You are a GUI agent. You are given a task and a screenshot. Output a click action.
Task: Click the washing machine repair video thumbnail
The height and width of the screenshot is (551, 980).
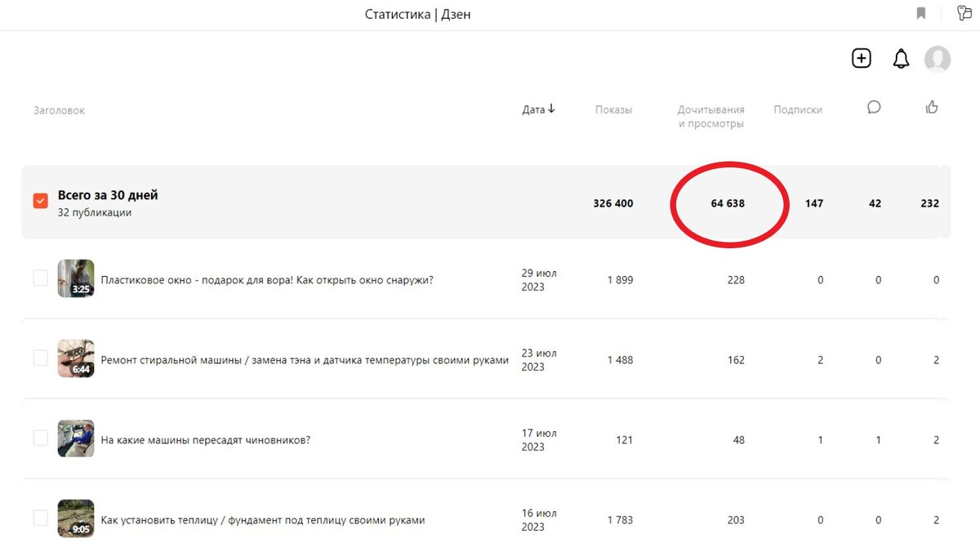76,359
